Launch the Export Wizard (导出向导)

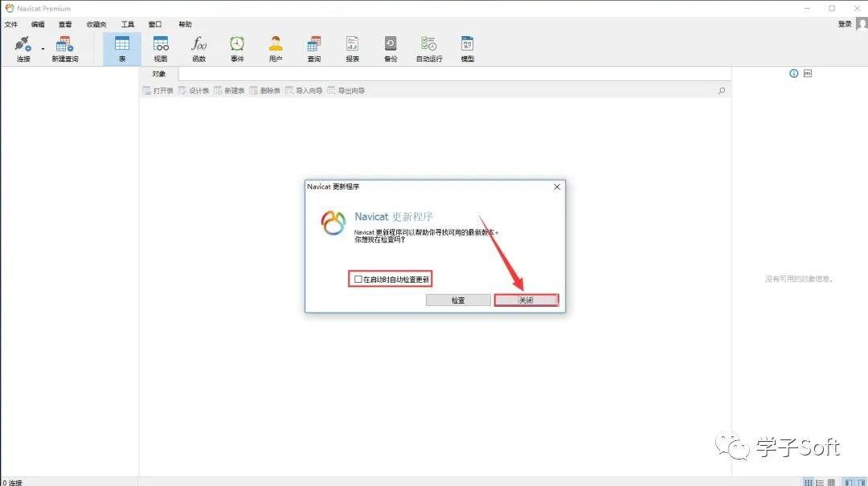click(x=346, y=91)
